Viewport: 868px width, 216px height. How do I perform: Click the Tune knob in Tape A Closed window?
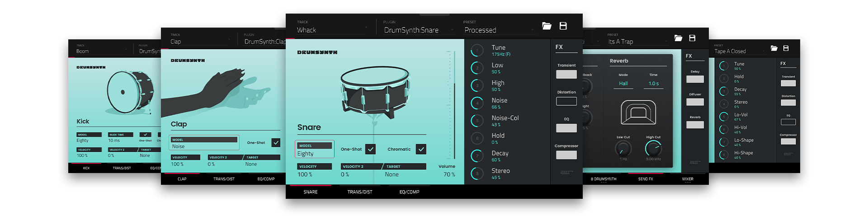click(724, 66)
